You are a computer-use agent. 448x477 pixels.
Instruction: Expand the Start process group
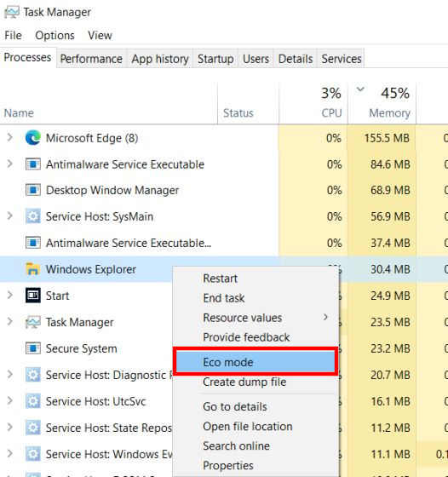[x=10, y=296]
